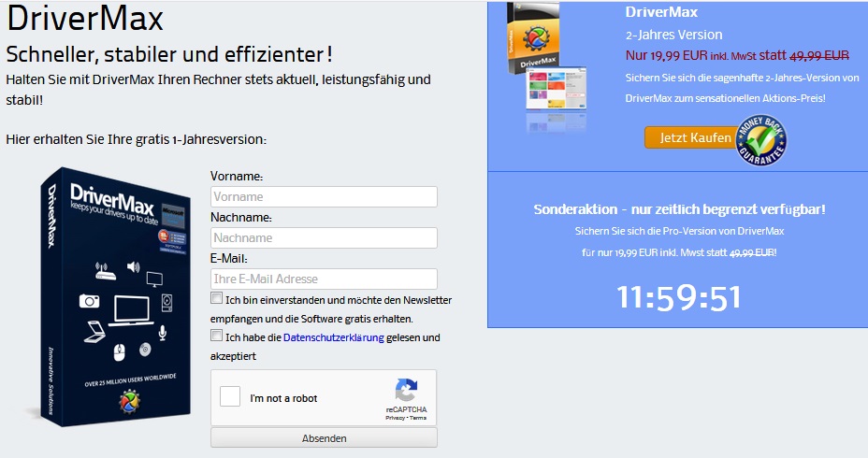Click the DriverMax gear logo on box bottom
This screenshot has width=868, height=458.
tap(129, 402)
